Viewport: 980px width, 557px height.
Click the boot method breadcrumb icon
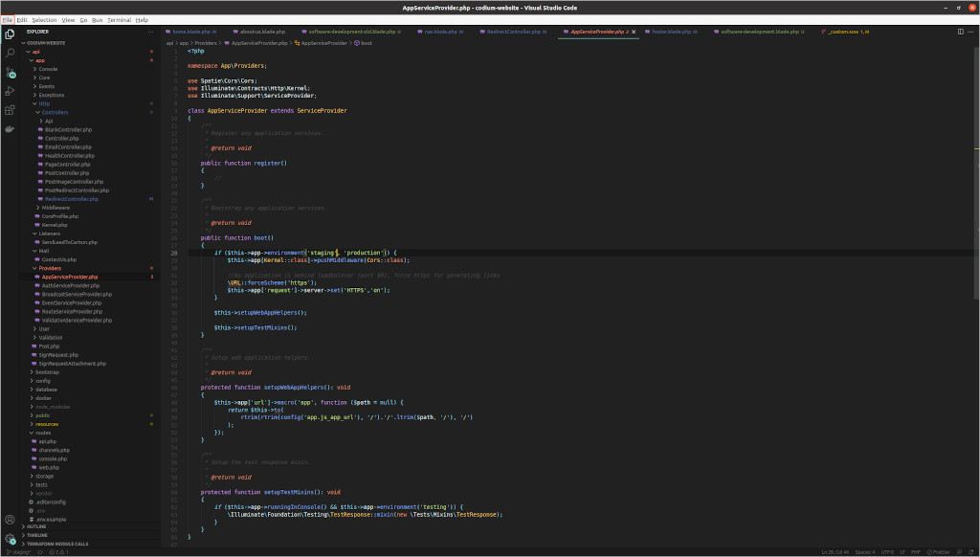click(357, 43)
